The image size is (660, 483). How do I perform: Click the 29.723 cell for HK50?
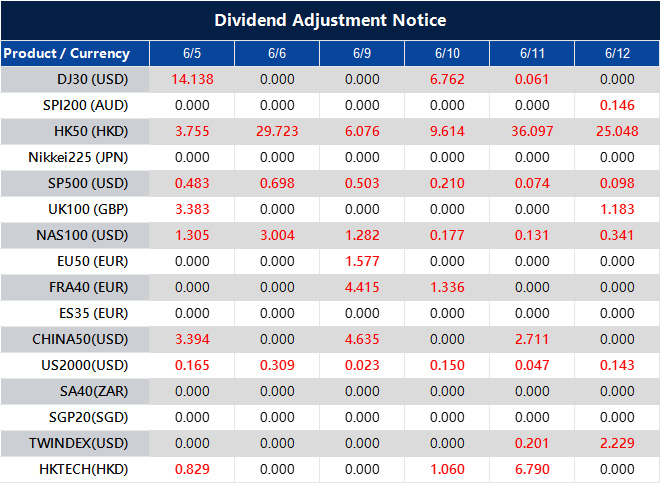pyautogui.click(x=277, y=131)
